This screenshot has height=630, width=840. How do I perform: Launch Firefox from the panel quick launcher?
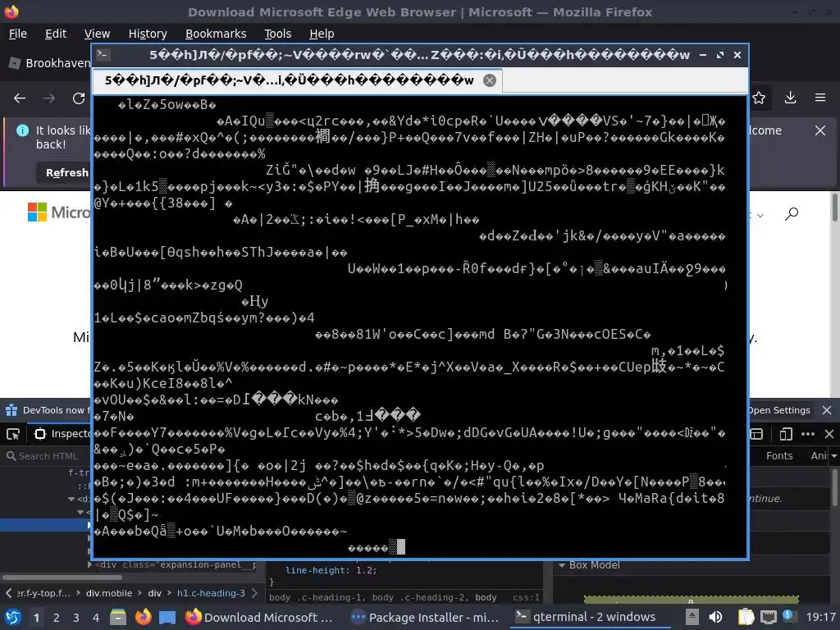click(143, 617)
